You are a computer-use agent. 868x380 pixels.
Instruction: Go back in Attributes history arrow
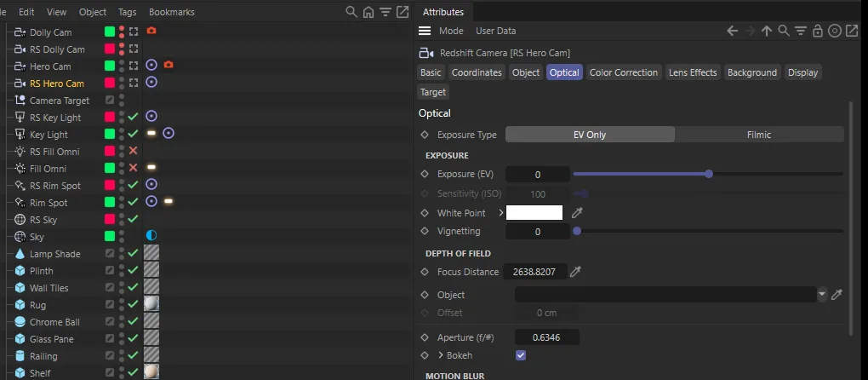[x=733, y=31]
